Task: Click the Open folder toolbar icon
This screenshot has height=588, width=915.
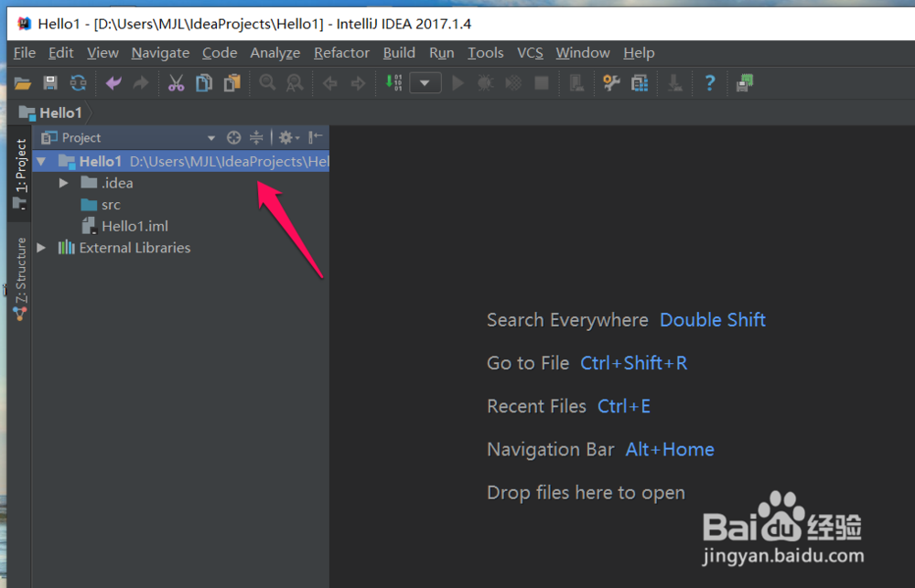Action: click(x=22, y=83)
